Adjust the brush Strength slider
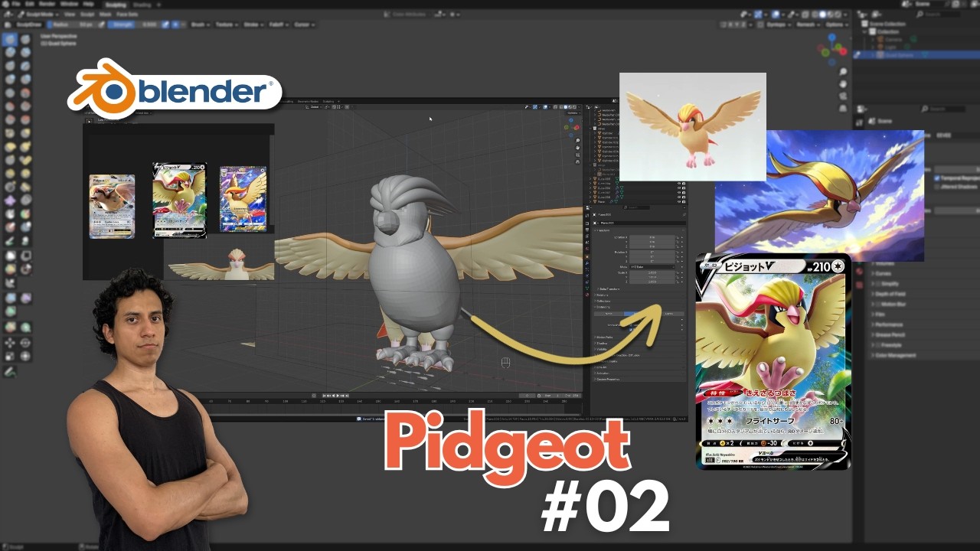 (136, 24)
